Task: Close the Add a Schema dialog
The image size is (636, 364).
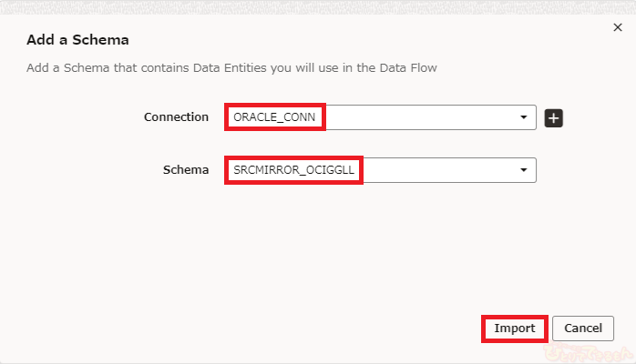Action: (x=618, y=28)
